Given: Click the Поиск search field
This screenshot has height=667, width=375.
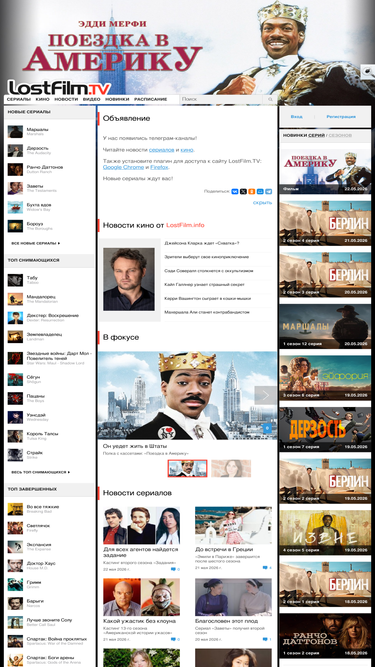Looking at the screenshot, I should pos(221,99).
